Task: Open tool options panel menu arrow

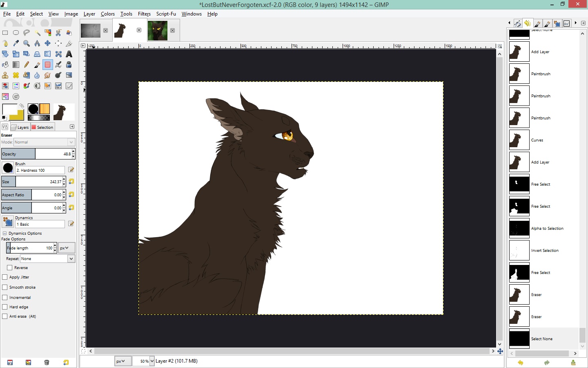Action: [x=72, y=127]
